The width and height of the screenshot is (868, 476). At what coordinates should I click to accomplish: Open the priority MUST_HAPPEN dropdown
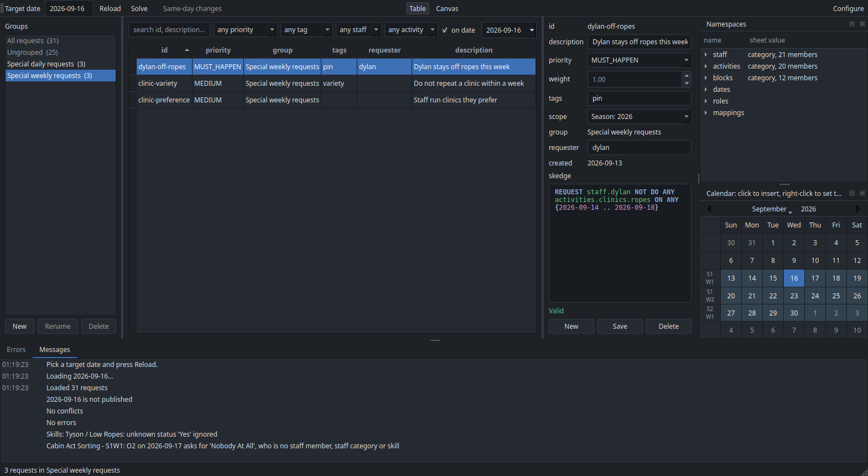(639, 60)
